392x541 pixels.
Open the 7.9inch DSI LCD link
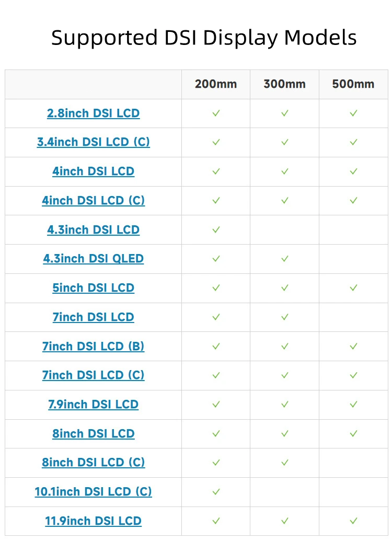pos(93,405)
